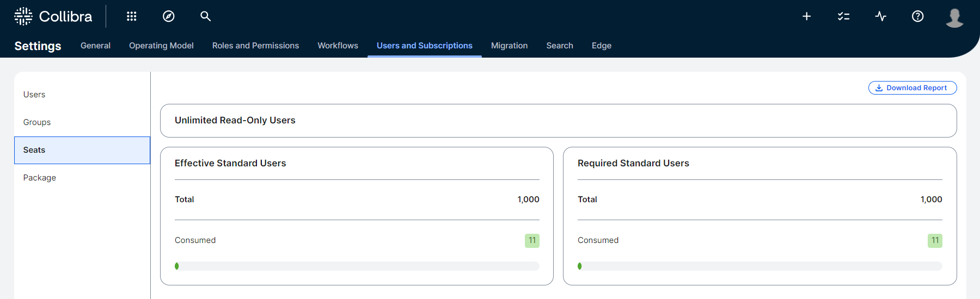Open the Operating Model tab
The height and width of the screenshot is (299, 980).
(x=161, y=46)
